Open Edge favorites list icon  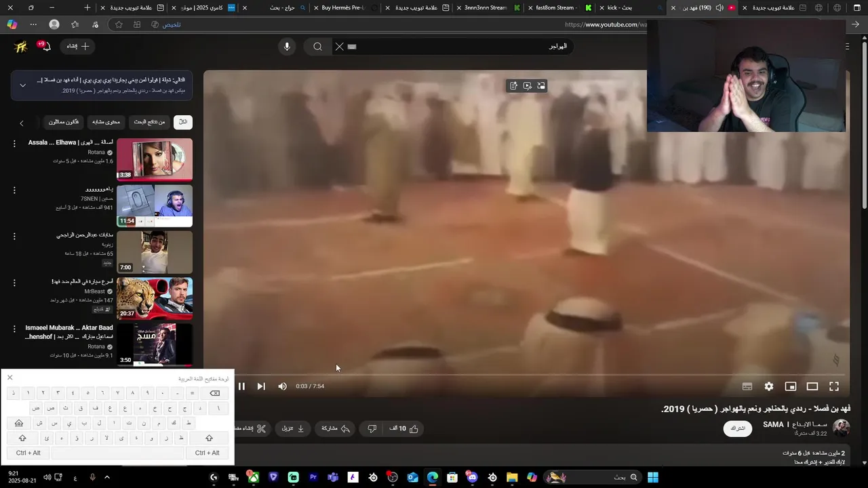pyautogui.click(x=75, y=24)
